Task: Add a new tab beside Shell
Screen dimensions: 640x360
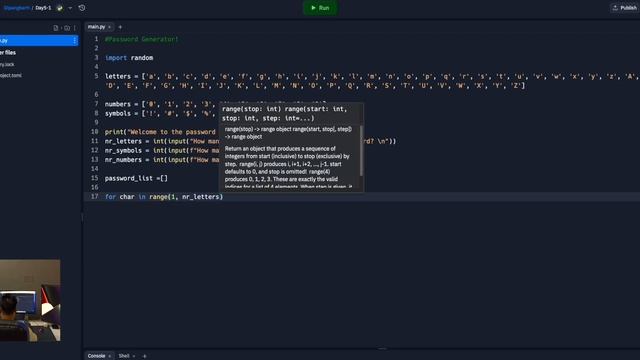Action: click(x=144, y=356)
